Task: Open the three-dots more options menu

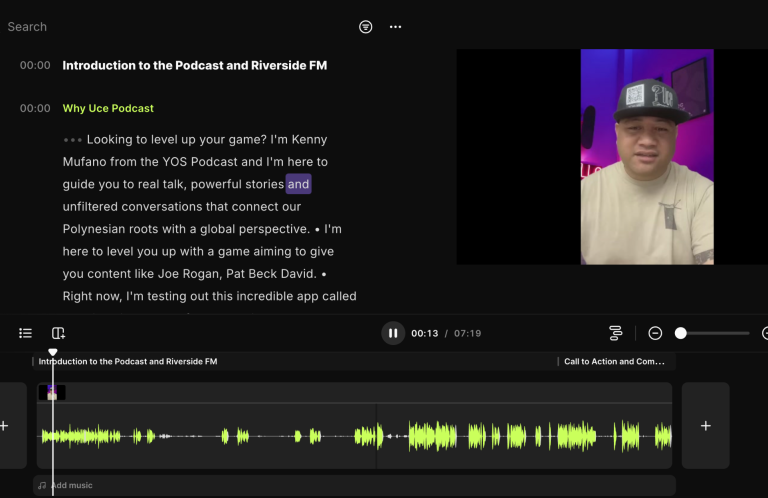Action: [395, 27]
